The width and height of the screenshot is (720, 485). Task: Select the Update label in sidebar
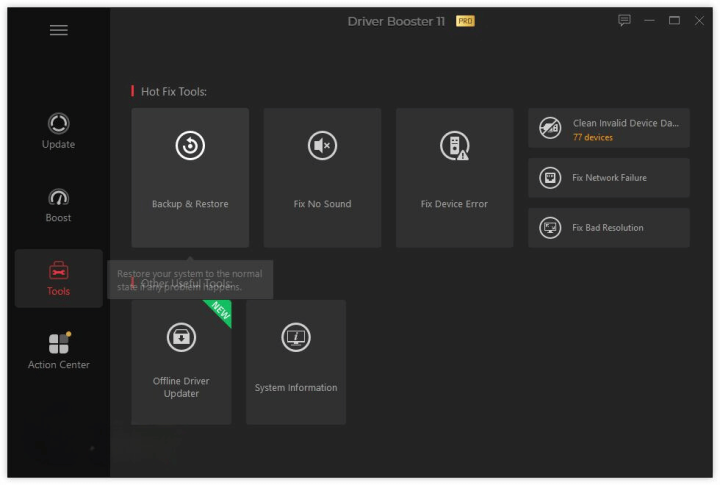[58, 144]
